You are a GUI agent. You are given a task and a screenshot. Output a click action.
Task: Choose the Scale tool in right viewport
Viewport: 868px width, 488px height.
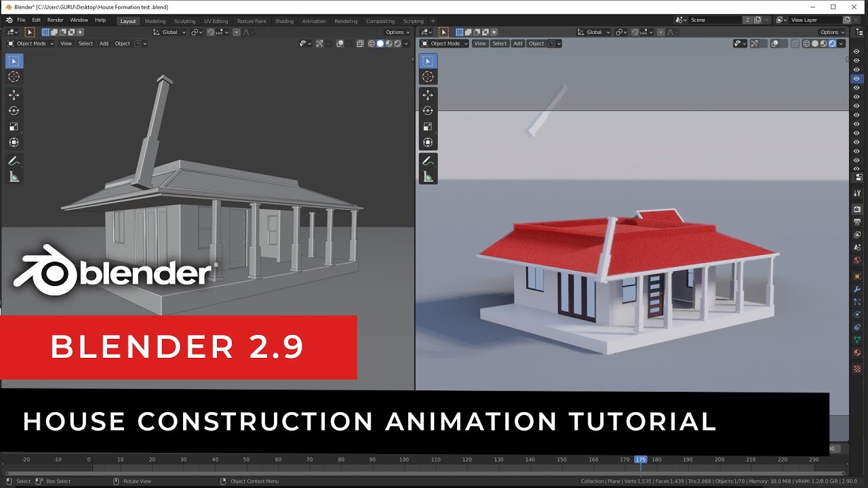[428, 127]
